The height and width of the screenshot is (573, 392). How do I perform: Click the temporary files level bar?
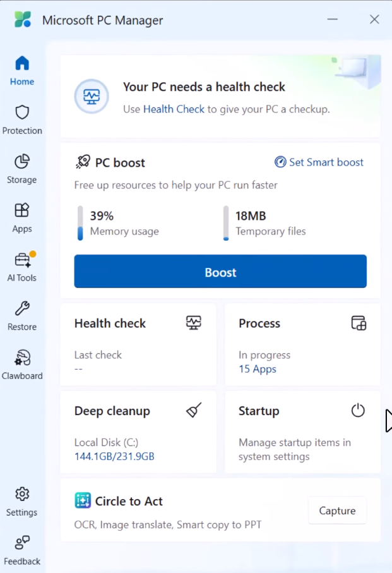226,223
